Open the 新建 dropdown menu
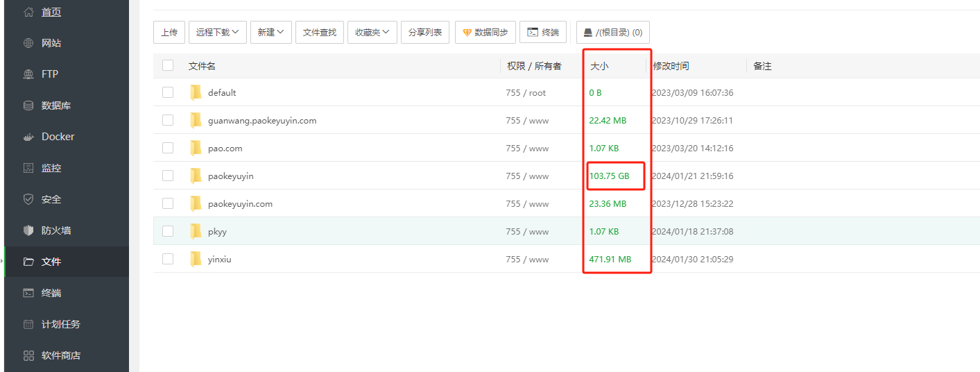 (270, 32)
